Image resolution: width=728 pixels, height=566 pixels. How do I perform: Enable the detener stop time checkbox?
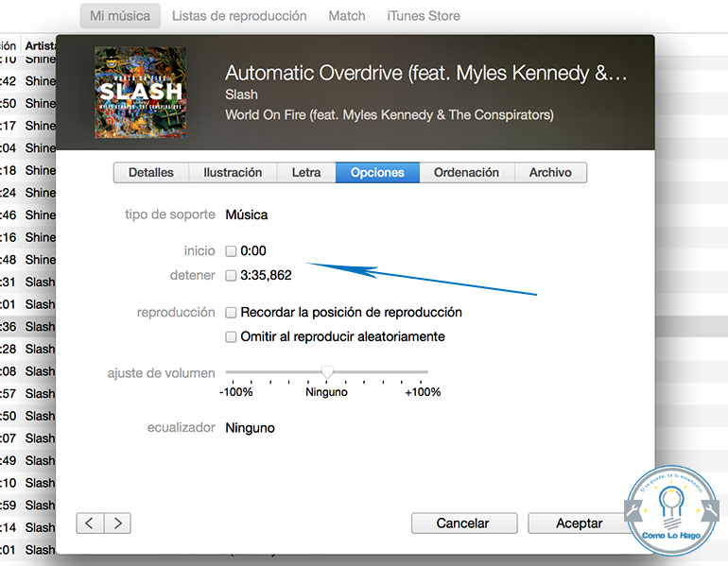pos(231,276)
